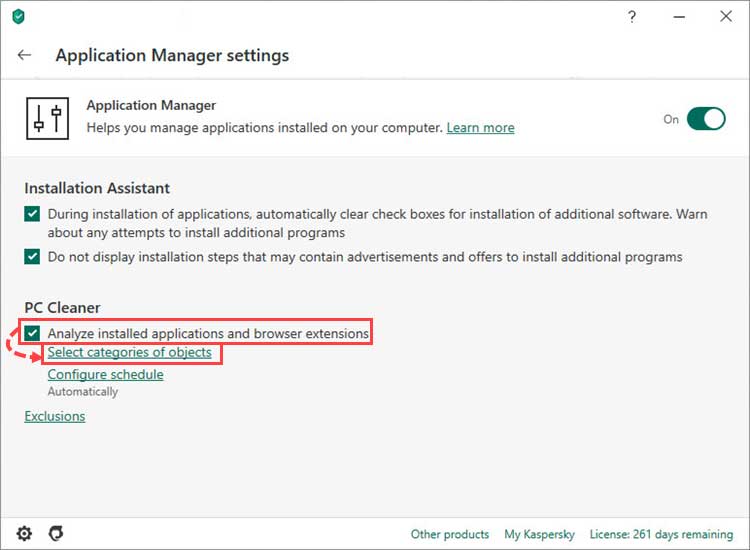Open help with the question mark icon
The width and height of the screenshot is (750, 550).
pyautogui.click(x=632, y=17)
